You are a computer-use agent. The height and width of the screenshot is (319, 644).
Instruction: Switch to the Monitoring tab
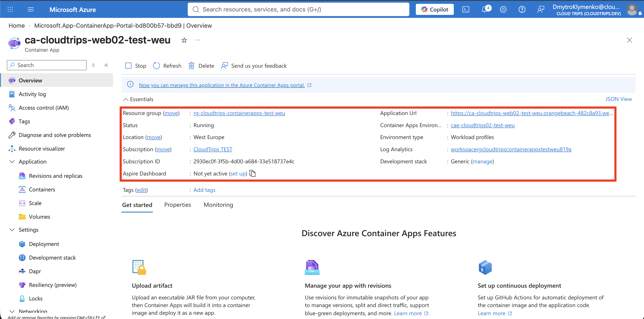pyautogui.click(x=218, y=205)
